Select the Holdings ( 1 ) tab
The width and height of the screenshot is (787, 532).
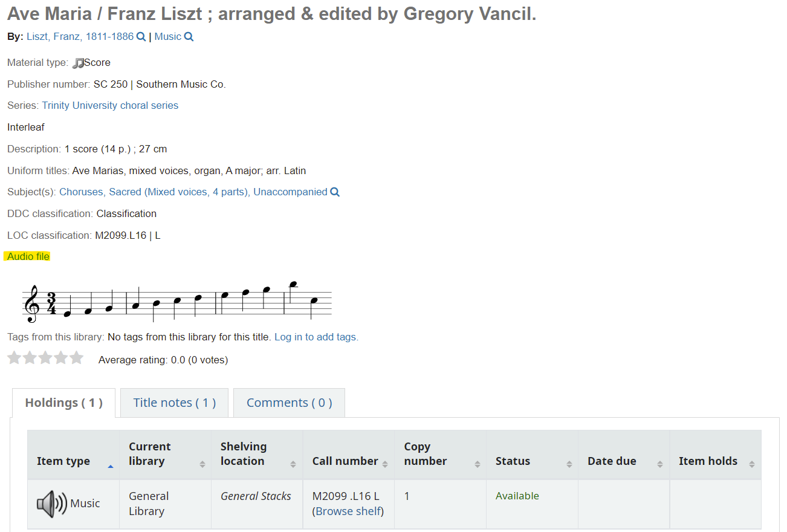(63, 403)
